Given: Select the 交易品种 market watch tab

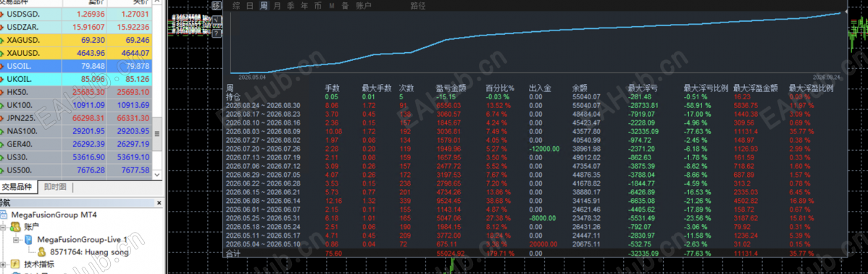Looking at the screenshot, I should (x=18, y=187).
